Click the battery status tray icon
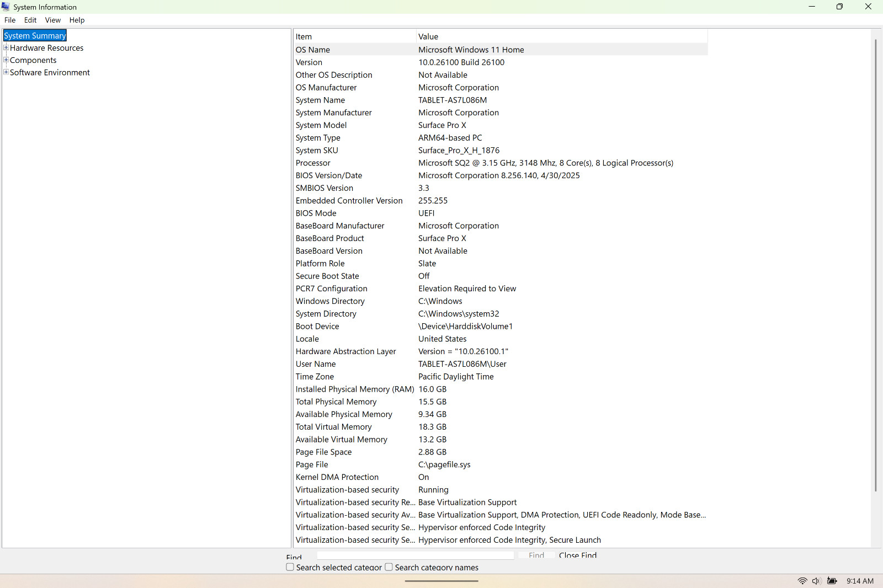The width and height of the screenshot is (883, 588). pos(832,581)
